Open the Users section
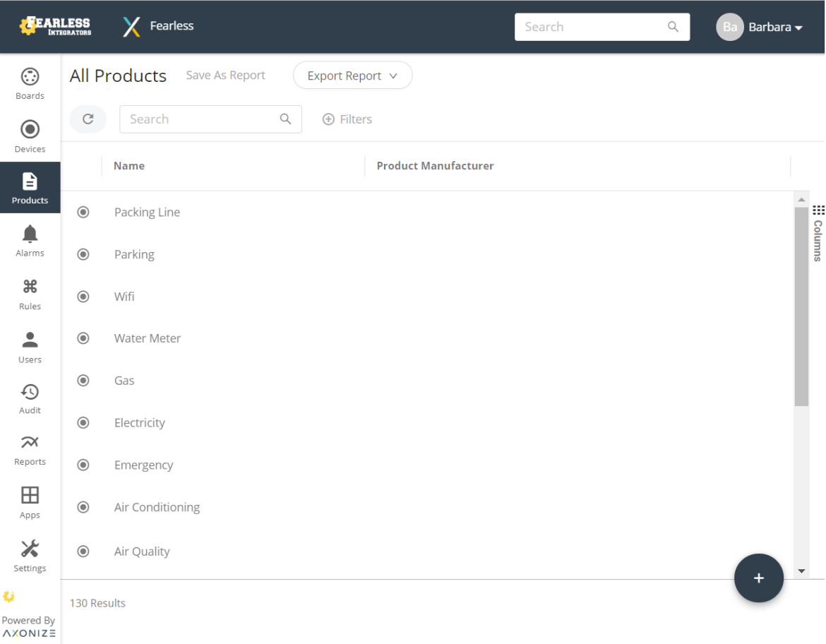Screen dimensions: 826x644 30,346
